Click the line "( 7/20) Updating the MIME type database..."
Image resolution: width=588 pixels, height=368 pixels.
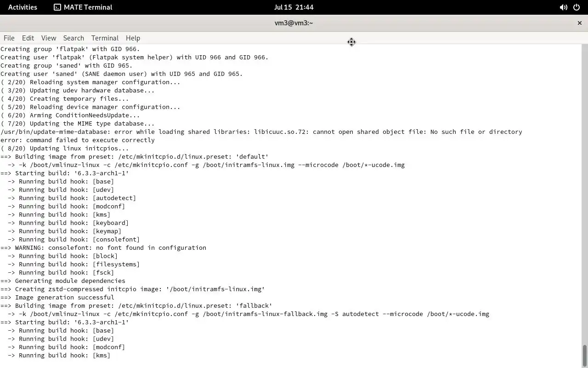point(78,123)
